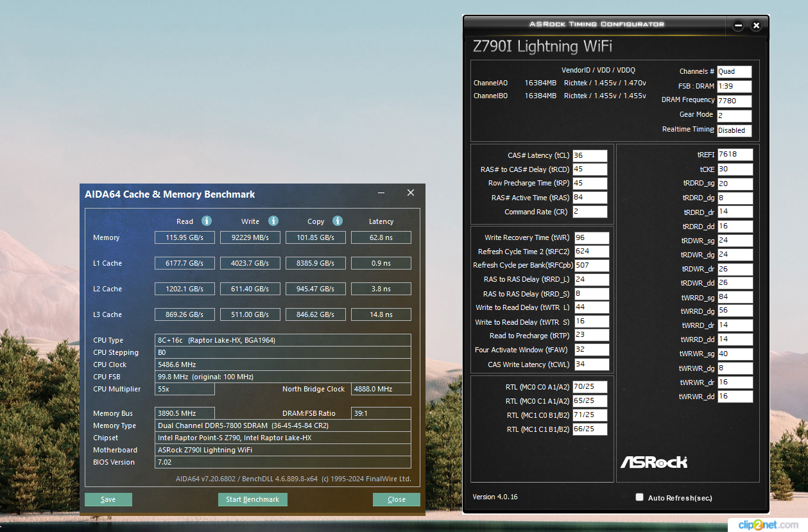
Task: Click the tCKE field showing 30
Action: [735, 169]
